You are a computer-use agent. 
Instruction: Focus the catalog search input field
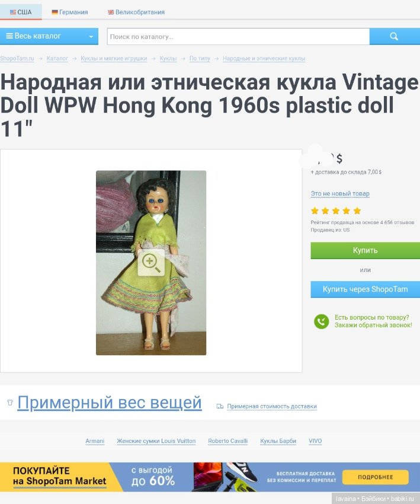pyautogui.click(x=238, y=37)
